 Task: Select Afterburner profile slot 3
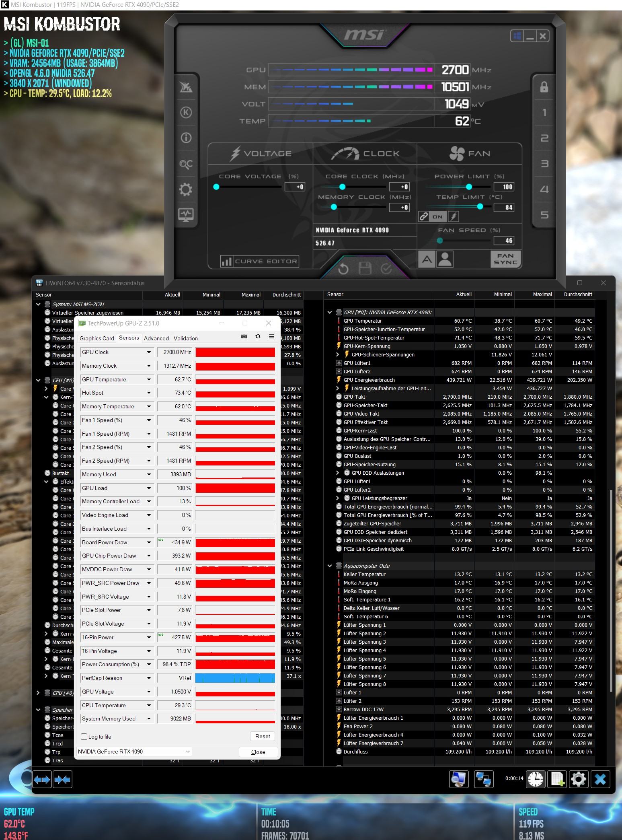544,164
